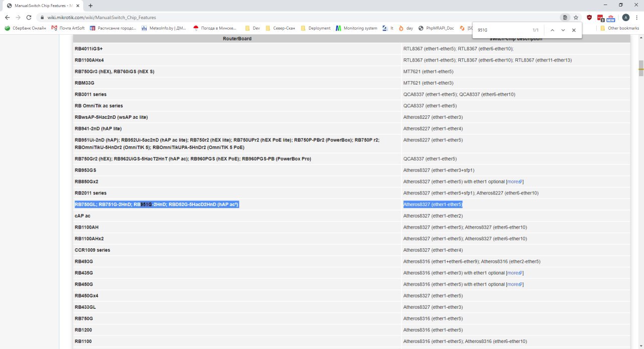Viewport: 644px width, 349px height.
Task: Open the day bookmark
Action: coord(406,28)
